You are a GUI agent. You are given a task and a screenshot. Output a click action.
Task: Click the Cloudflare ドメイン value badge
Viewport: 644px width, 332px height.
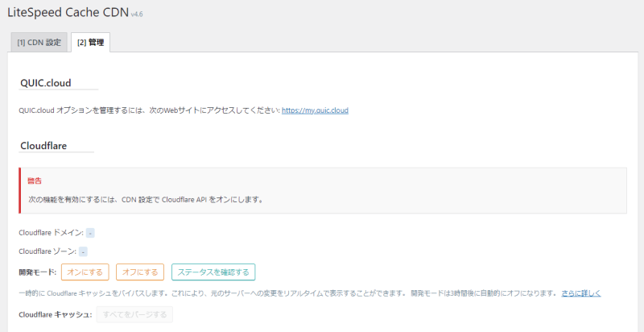point(90,233)
